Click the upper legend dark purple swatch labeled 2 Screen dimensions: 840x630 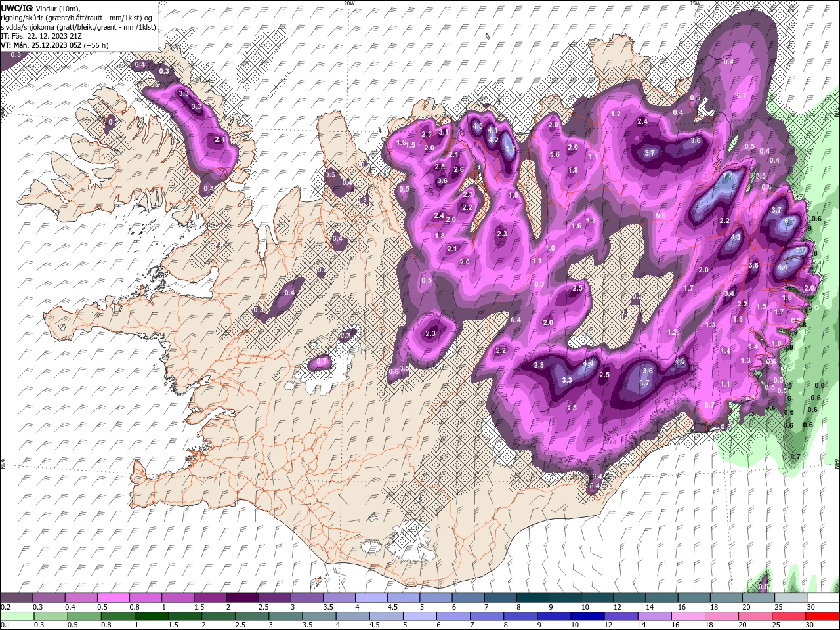click(241, 598)
